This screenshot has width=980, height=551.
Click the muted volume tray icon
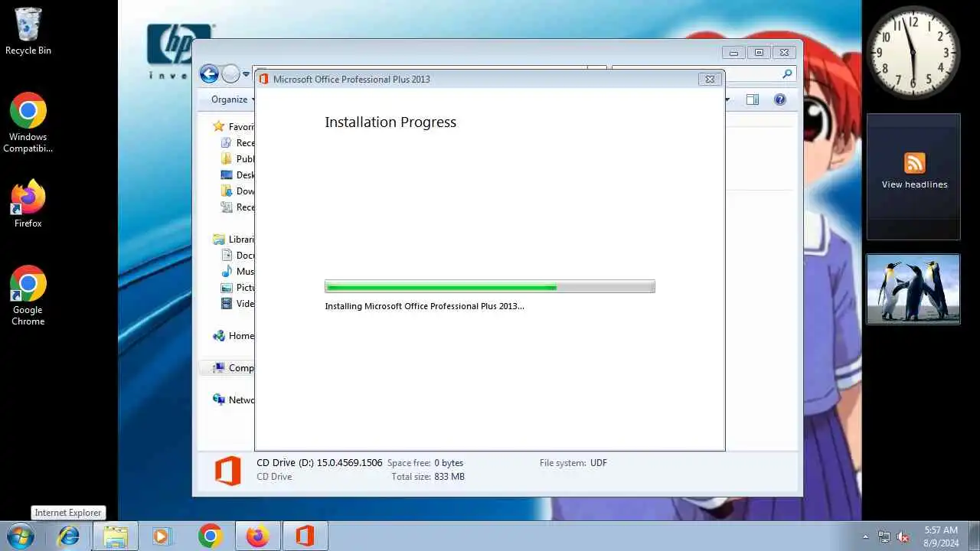(903, 537)
